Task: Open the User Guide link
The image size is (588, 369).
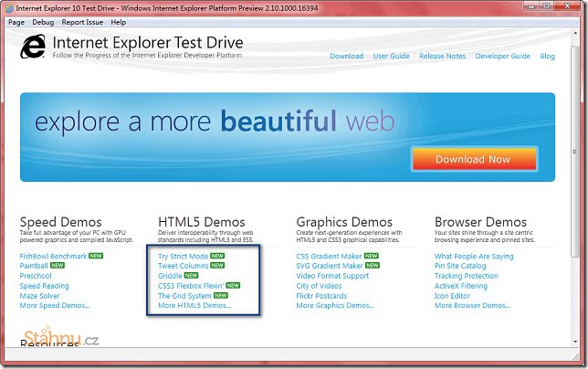Action: coord(391,56)
